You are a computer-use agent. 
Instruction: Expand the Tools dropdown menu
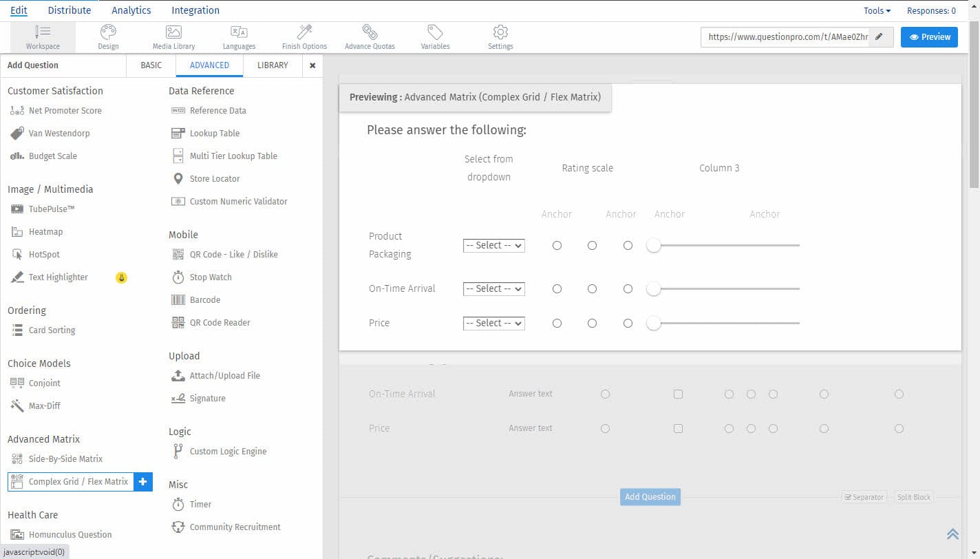877,11
